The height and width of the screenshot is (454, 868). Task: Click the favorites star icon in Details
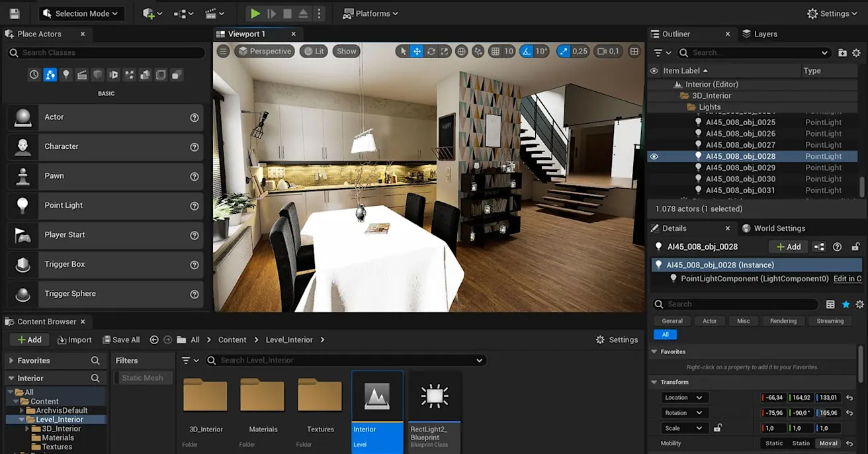[x=846, y=304]
